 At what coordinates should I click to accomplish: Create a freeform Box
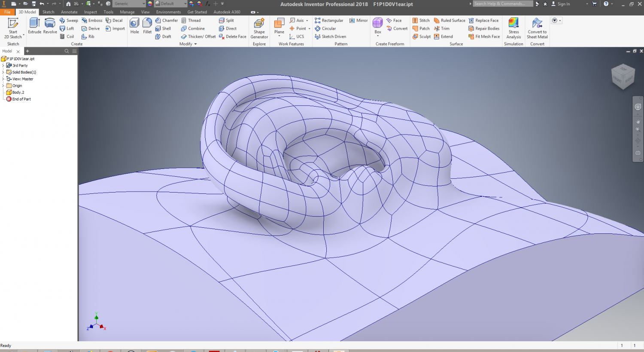point(378,26)
